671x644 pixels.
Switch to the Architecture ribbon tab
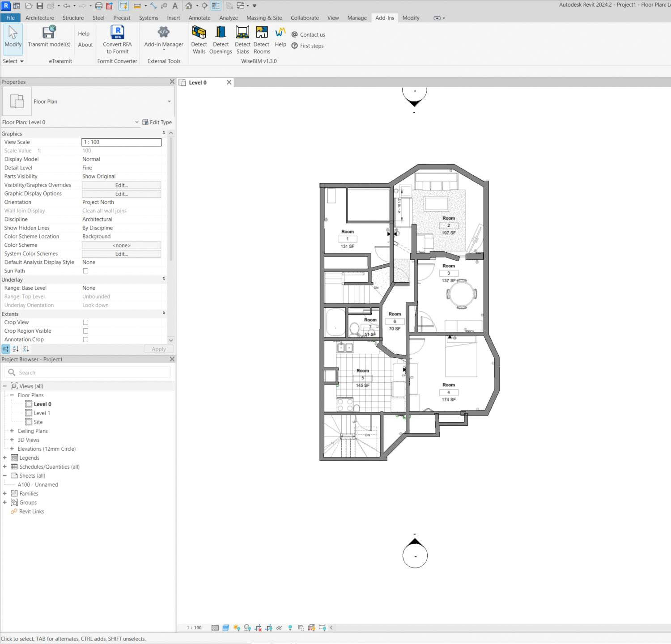[39, 18]
